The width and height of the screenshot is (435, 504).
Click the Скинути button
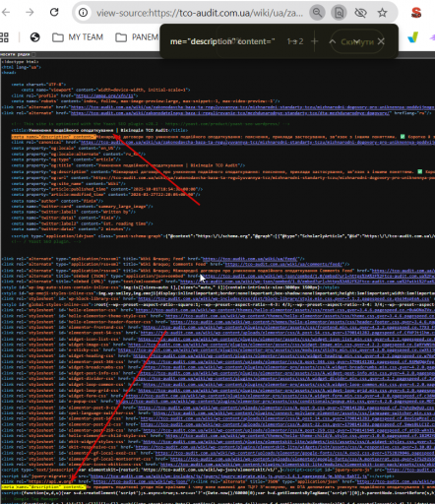(x=357, y=41)
